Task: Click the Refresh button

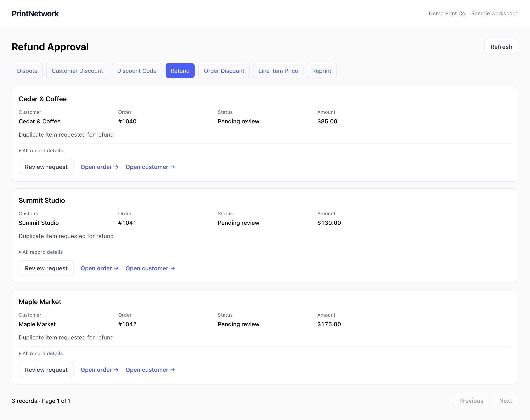Action: 501,47
